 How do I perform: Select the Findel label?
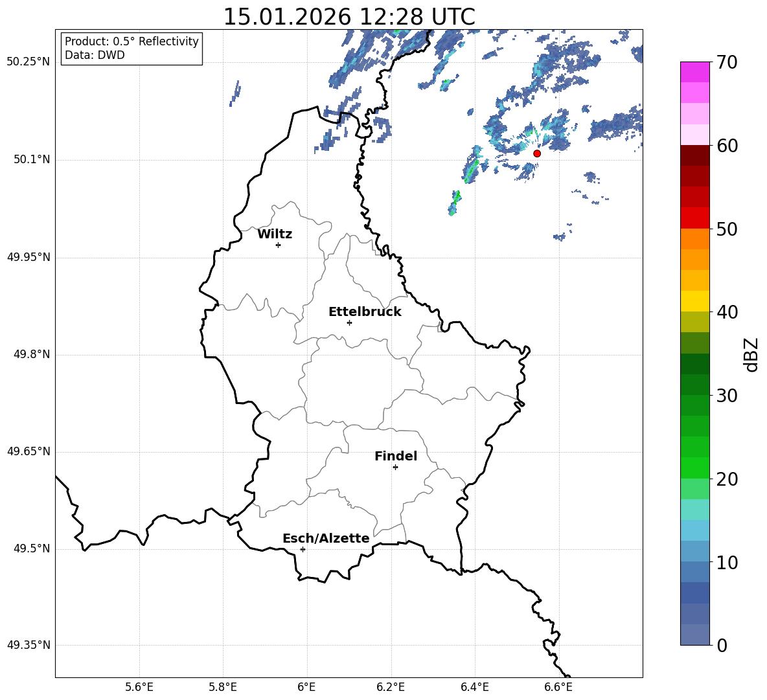click(x=396, y=456)
